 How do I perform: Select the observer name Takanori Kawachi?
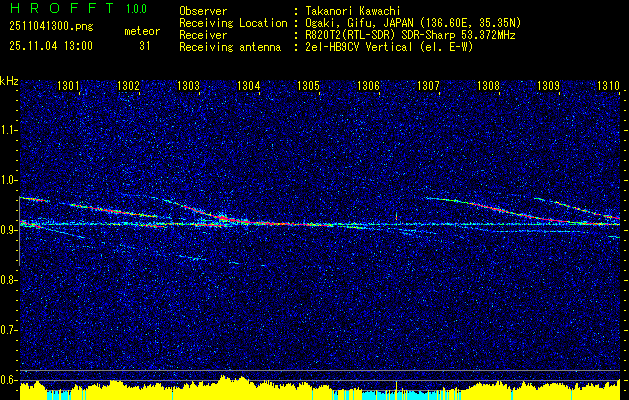click(353, 11)
